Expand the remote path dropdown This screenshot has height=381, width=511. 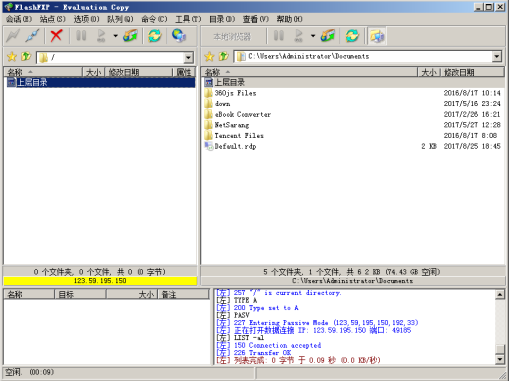tap(188, 57)
